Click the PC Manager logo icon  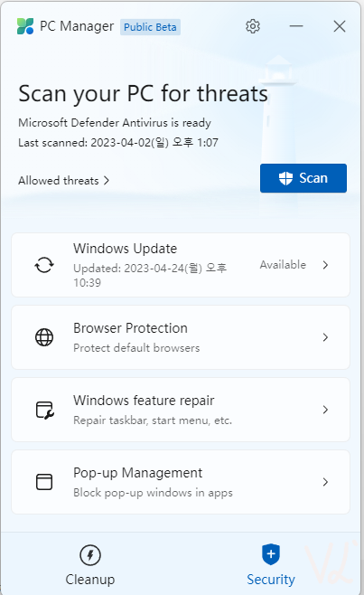25,26
